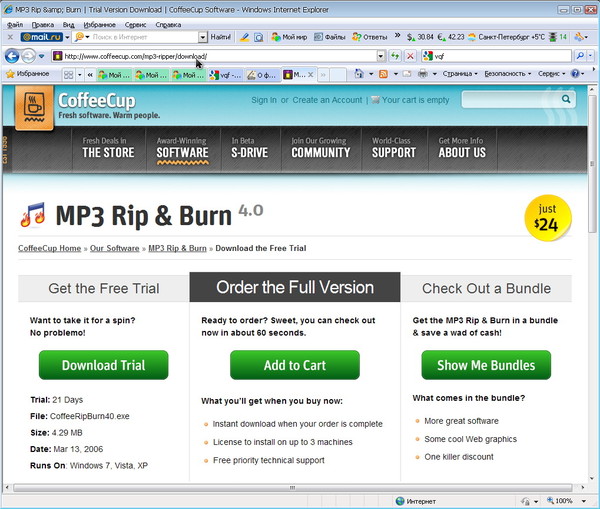The width and height of the screenshot is (600, 509).
Task: Click the green Refresh page icon
Action: point(395,56)
